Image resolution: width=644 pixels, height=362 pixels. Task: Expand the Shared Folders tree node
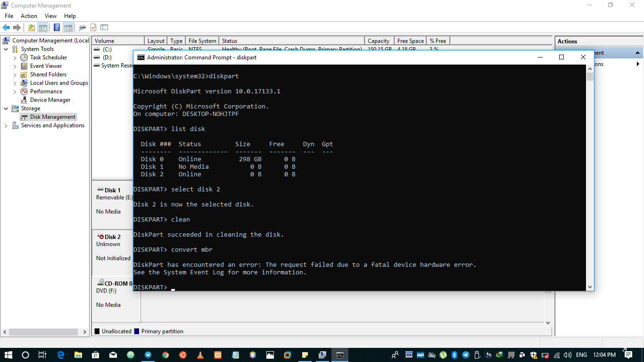[x=15, y=74]
